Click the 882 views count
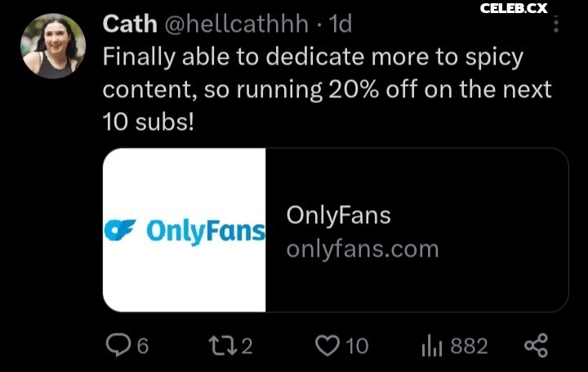588x372 pixels. coord(469,347)
